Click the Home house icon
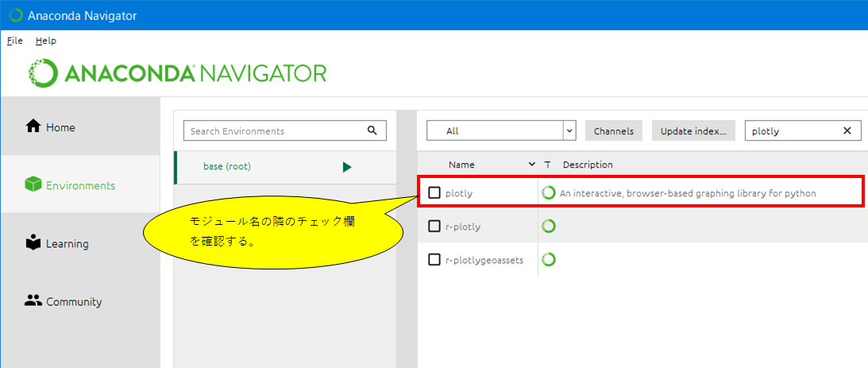This screenshot has width=868, height=368. (33, 127)
